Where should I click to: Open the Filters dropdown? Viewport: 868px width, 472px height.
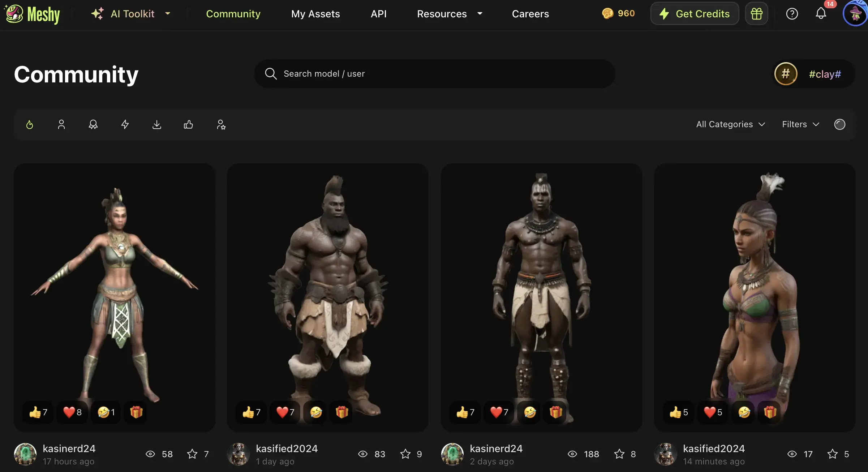pos(800,124)
